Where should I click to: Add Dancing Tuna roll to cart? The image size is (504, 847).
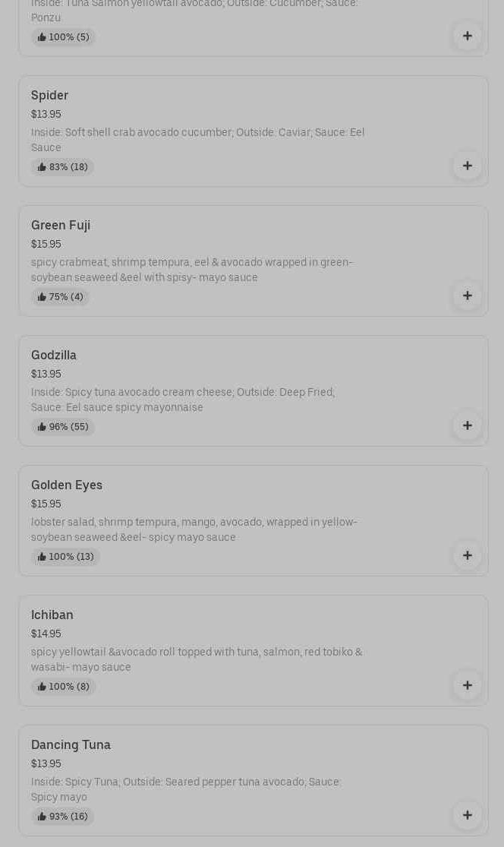pyautogui.click(x=467, y=815)
